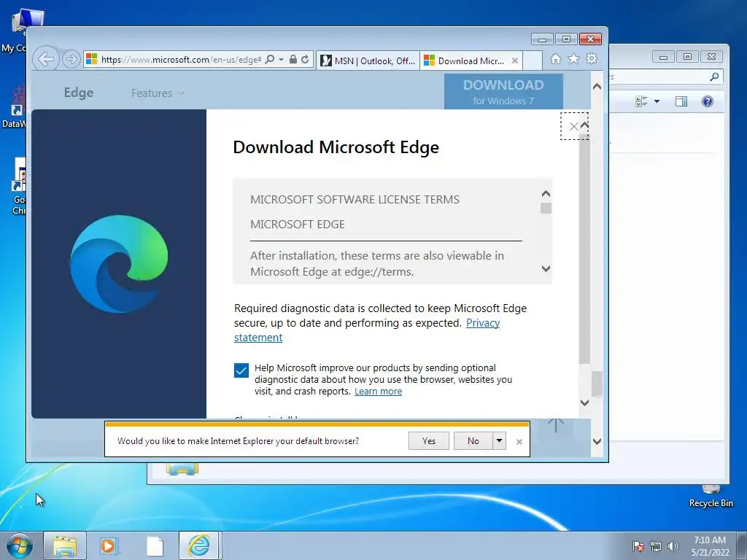Click the address bar URL field
Viewport: 747px width, 560px height.
pos(181,60)
